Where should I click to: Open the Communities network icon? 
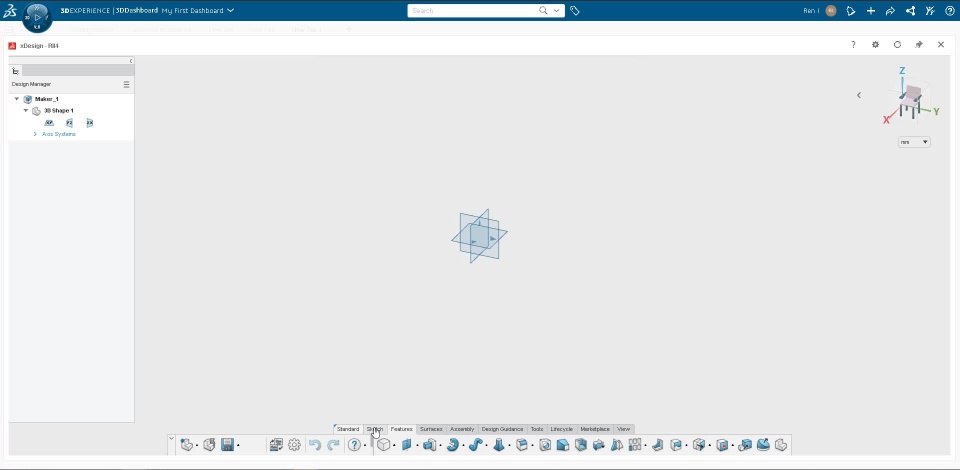click(910, 10)
